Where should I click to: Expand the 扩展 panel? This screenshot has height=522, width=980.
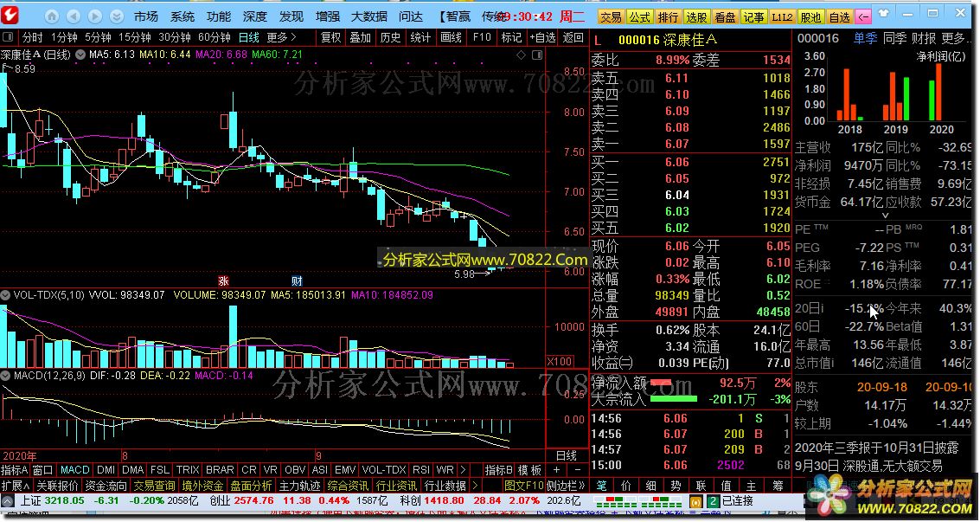point(16,486)
